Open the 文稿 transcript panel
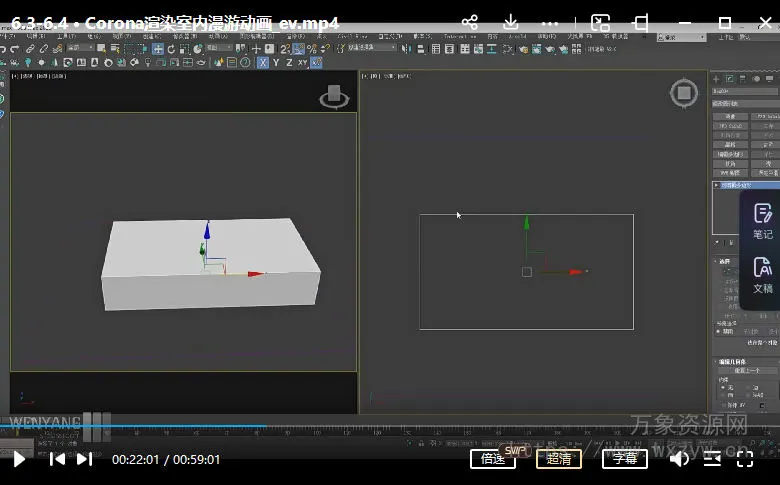Screen dimensions: 780x485 [762, 274]
